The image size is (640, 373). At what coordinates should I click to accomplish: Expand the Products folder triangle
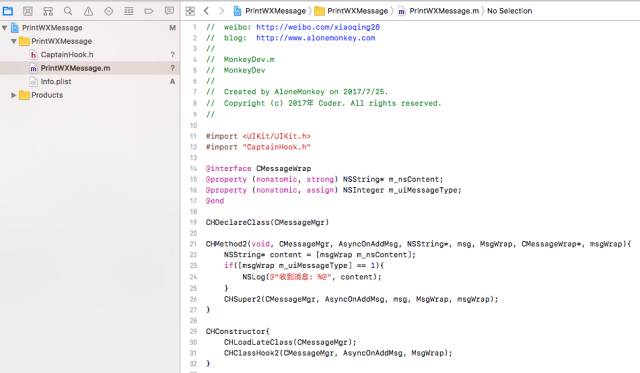(x=13, y=95)
